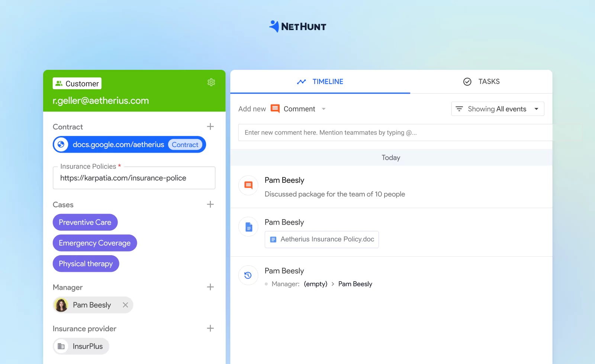The width and height of the screenshot is (595, 364).
Task: Click the history clock icon on the Manager change
Action: click(248, 275)
